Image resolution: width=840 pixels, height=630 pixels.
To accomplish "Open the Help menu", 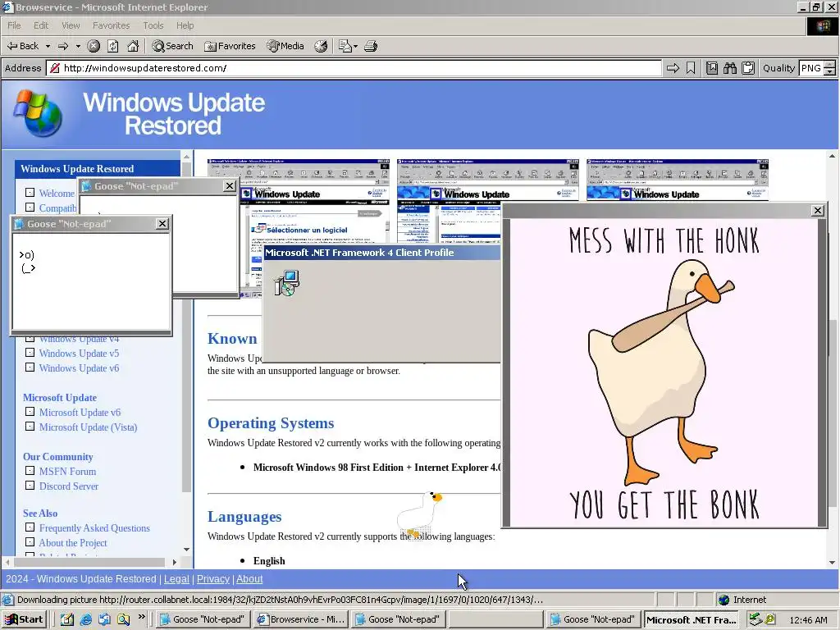I will coord(185,25).
